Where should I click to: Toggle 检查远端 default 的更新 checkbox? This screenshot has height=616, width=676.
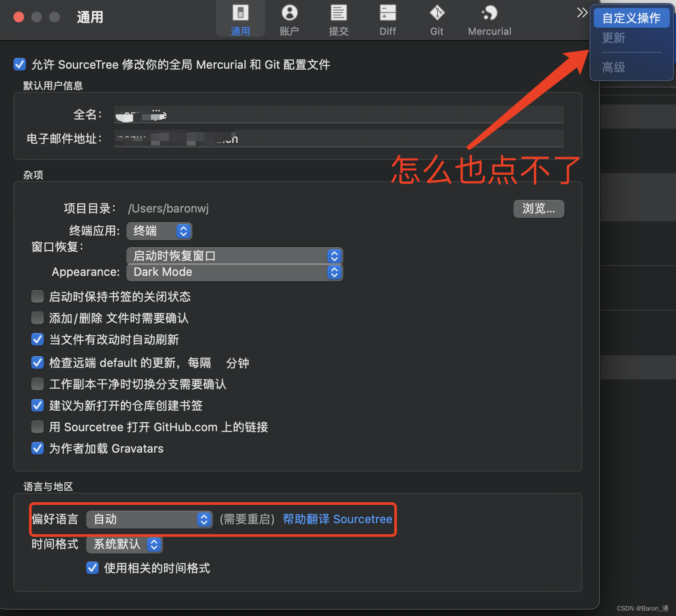pos(38,362)
